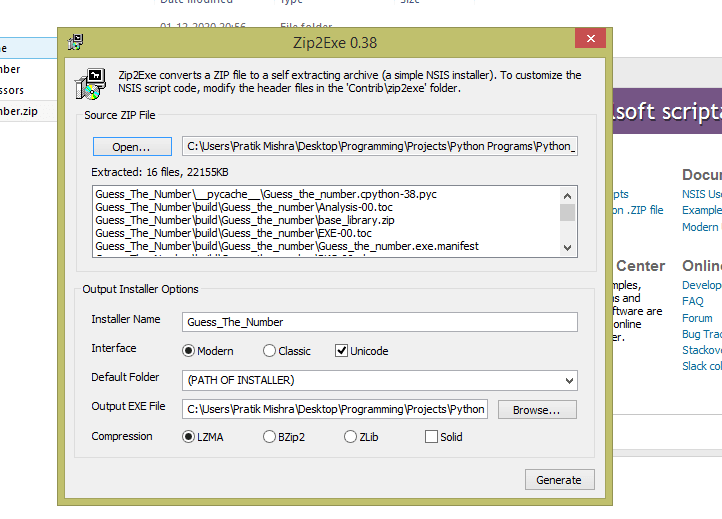Open the FAQ link in NSIS window
722x519 pixels.
[x=693, y=301]
